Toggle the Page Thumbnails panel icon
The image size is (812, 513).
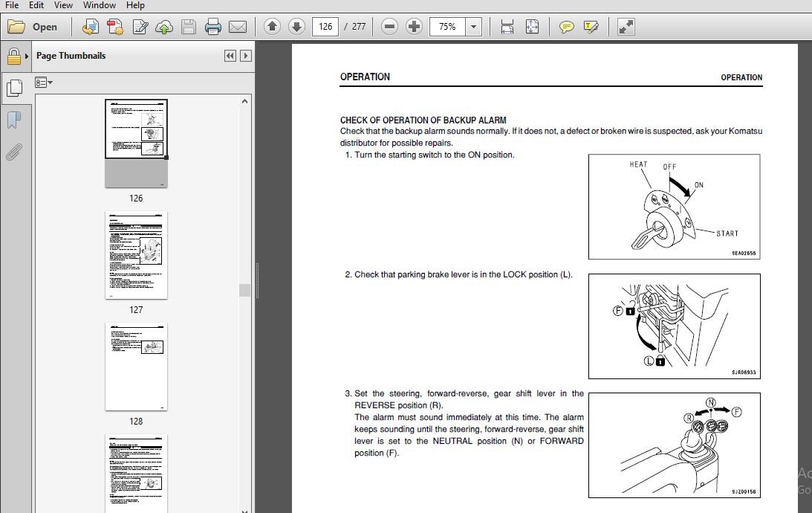point(14,88)
